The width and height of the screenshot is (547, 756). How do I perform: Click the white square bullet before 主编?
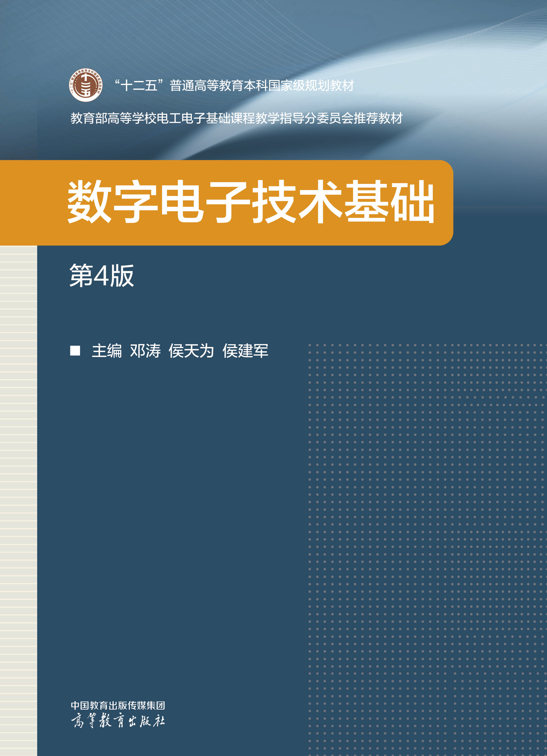point(75,351)
